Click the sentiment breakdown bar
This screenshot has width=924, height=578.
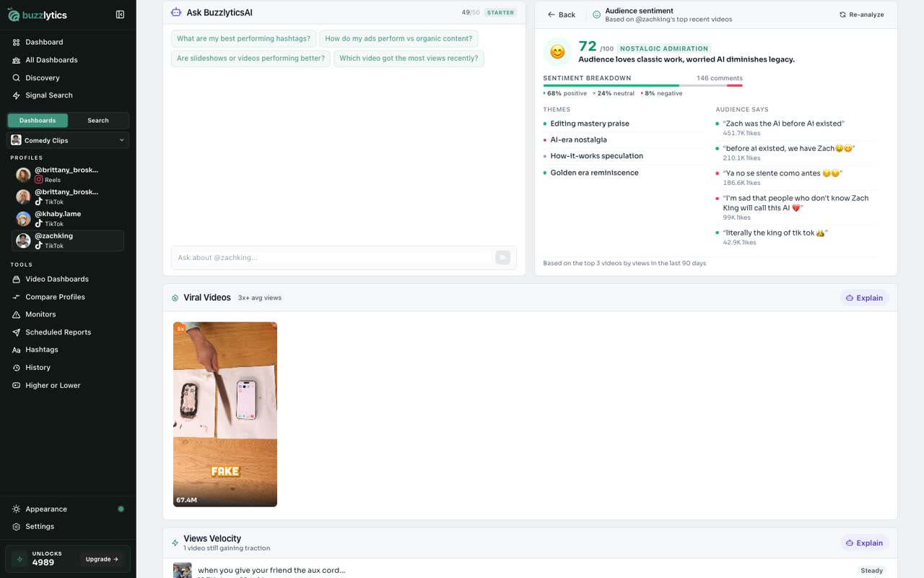(x=642, y=86)
